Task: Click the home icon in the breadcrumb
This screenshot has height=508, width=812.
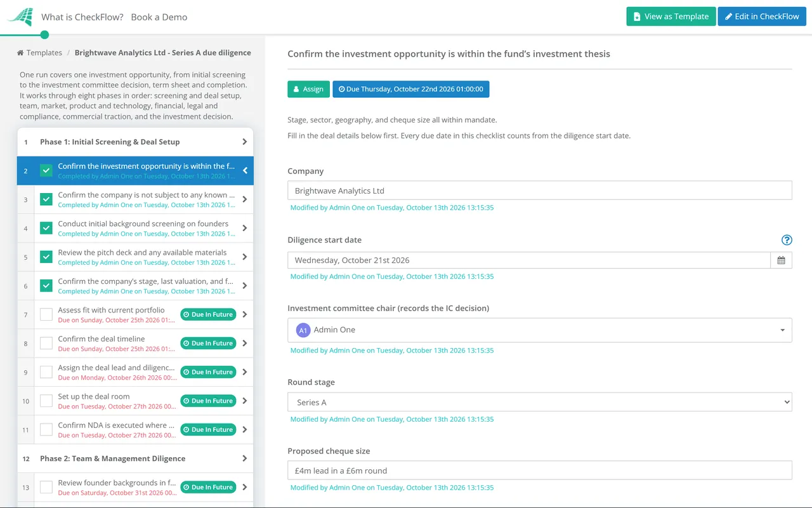Action: click(20, 53)
